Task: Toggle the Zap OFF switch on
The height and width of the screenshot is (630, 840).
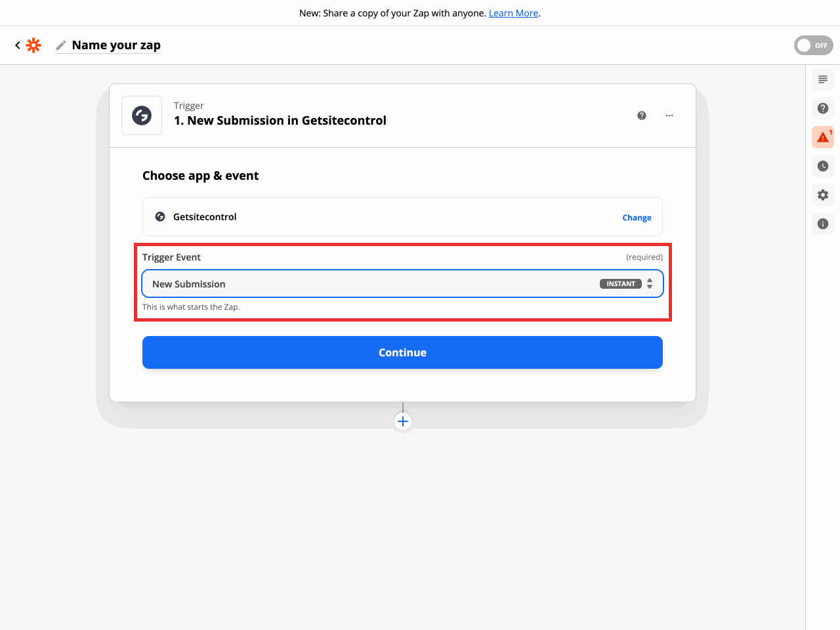Action: (813, 45)
